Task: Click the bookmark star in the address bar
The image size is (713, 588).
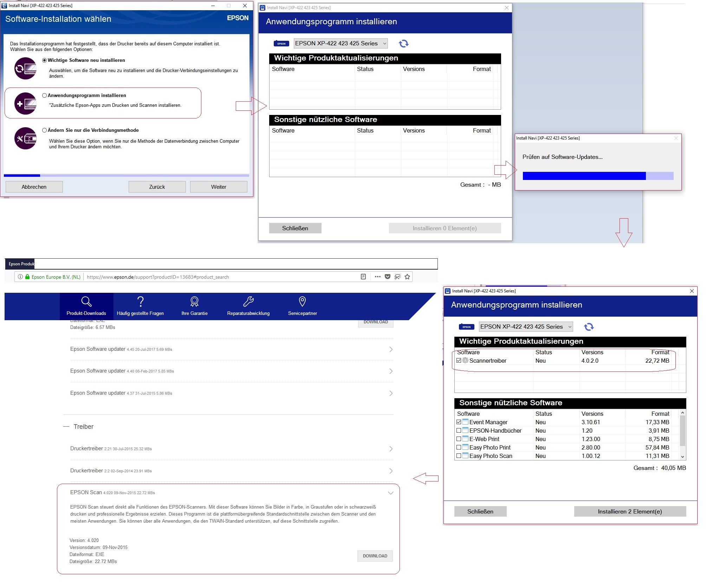Action: [407, 277]
